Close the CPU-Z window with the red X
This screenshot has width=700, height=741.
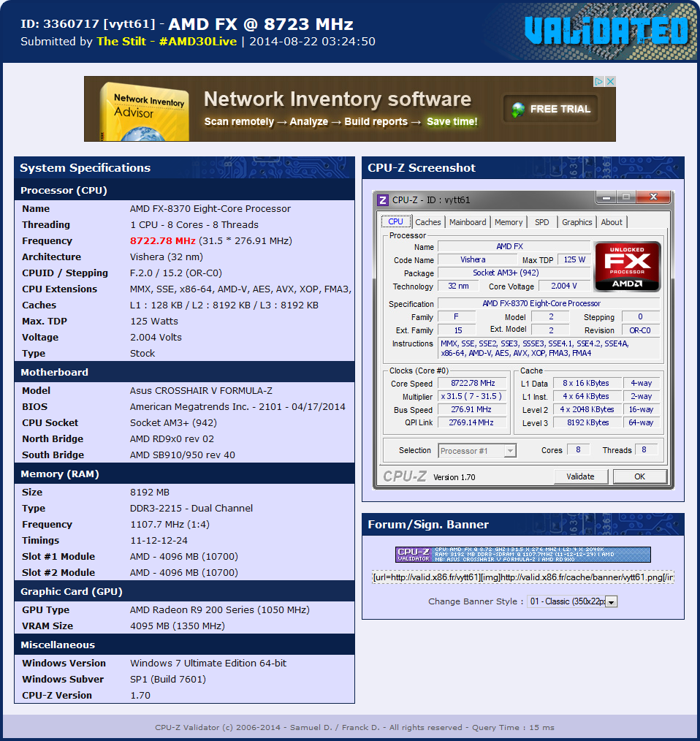(x=653, y=197)
